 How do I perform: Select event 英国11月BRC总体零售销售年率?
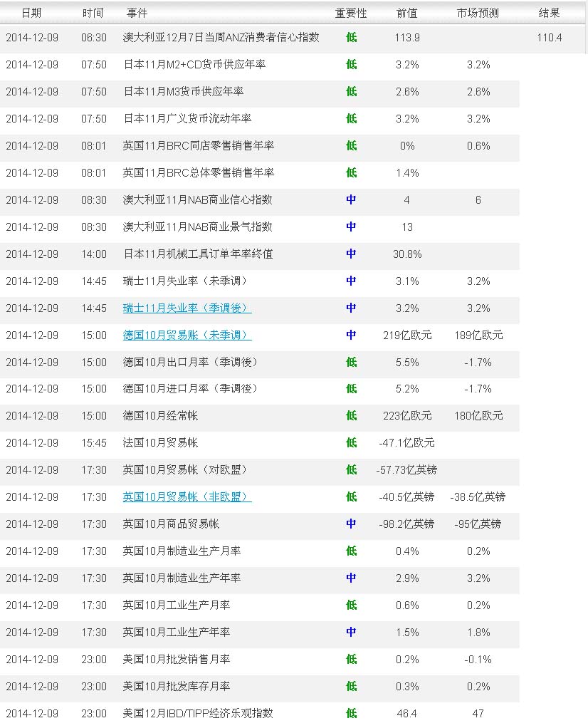pyautogui.click(x=198, y=172)
